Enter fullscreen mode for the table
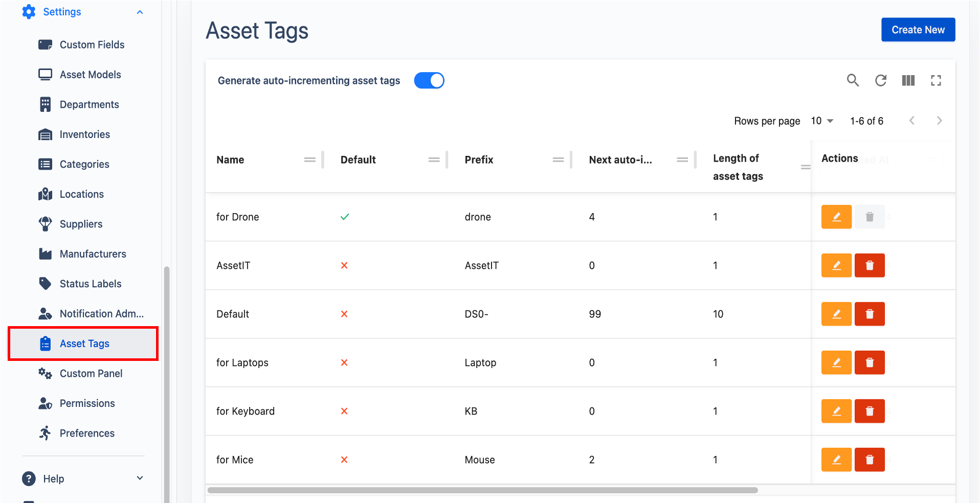Image resolution: width=980 pixels, height=503 pixels. [x=936, y=80]
